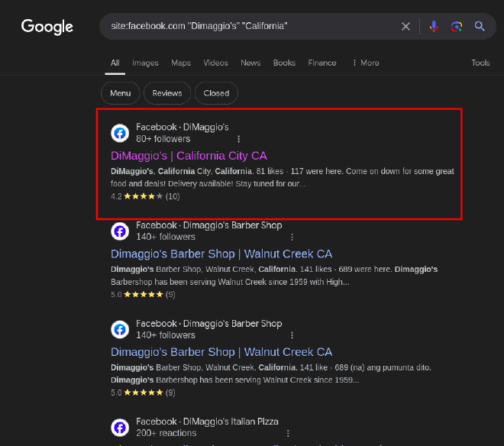Go to the Videos tab
Screen dimensions: 504x446
click(x=215, y=63)
